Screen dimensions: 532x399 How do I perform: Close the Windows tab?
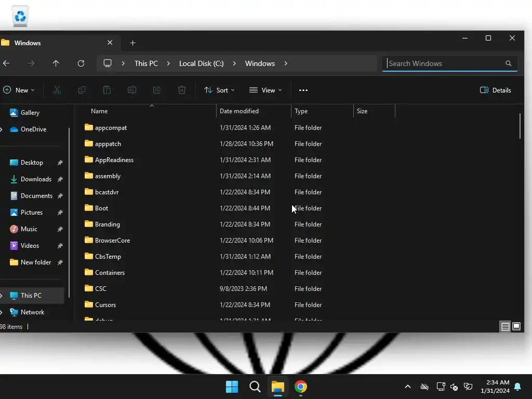tap(110, 43)
